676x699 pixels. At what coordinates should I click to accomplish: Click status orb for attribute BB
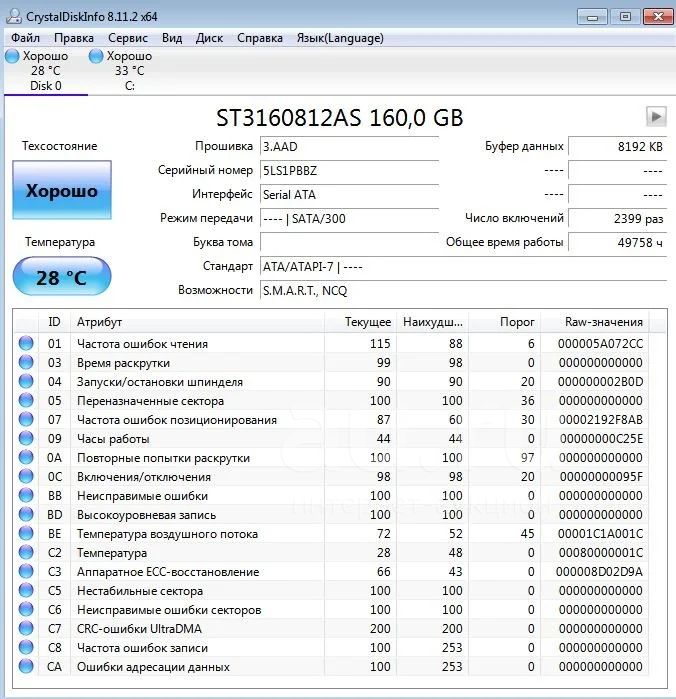(x=26, y=495)
